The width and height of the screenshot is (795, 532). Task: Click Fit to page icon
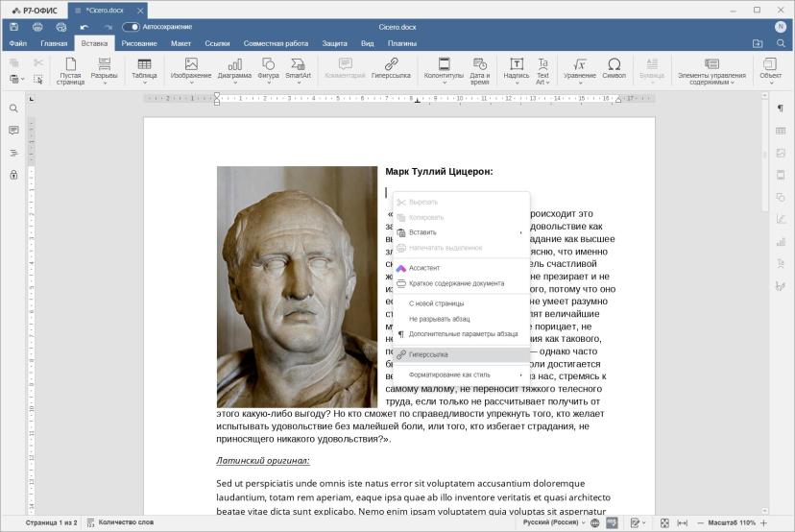(x=664, y=522)
